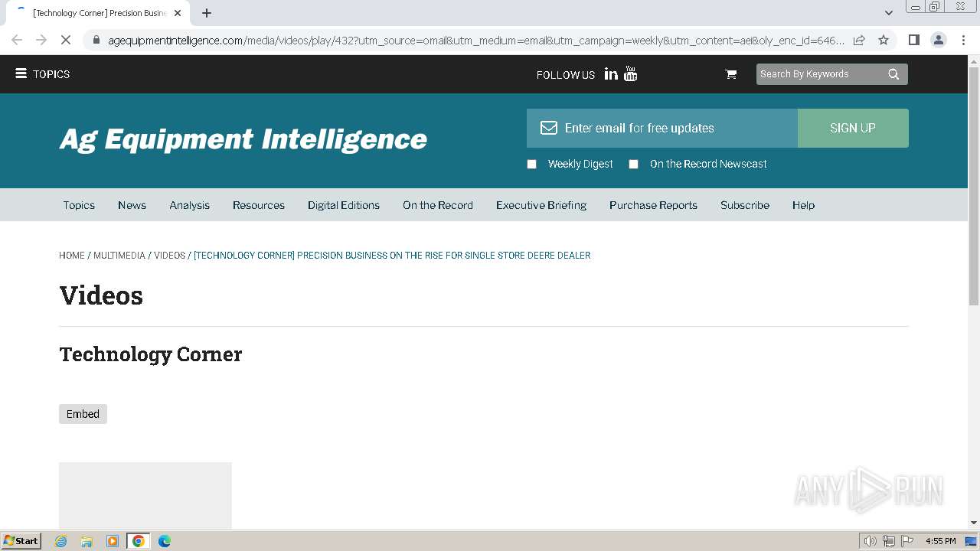Open Internet Explorer from taskbar
The height and width of the screenshot is (551, 980).
tap(60, 541)
